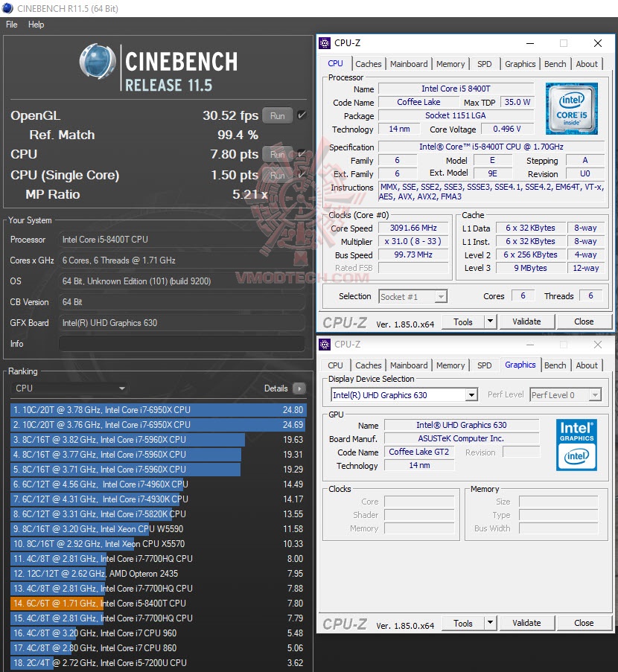The image size is (618, 672).
Task: Click the GFX Board field UHD Graphics 630
Action: tap(182, 323)
